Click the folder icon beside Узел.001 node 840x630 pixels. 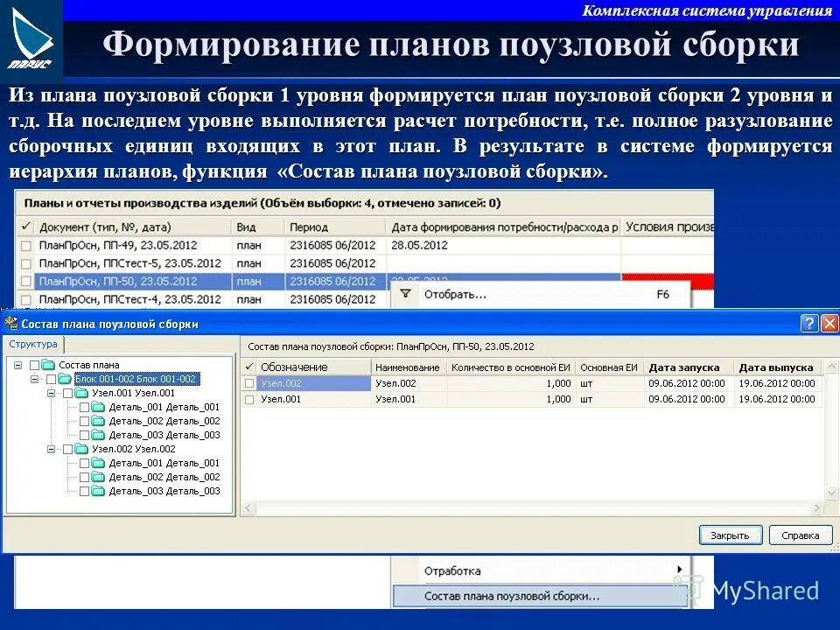[80, 393]
